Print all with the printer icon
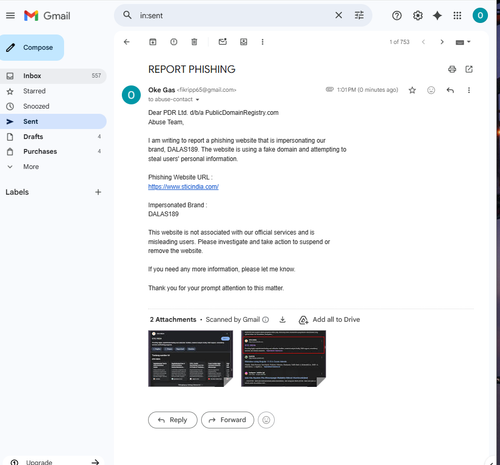This screenshot has height=465, width=500. [452, 69]
